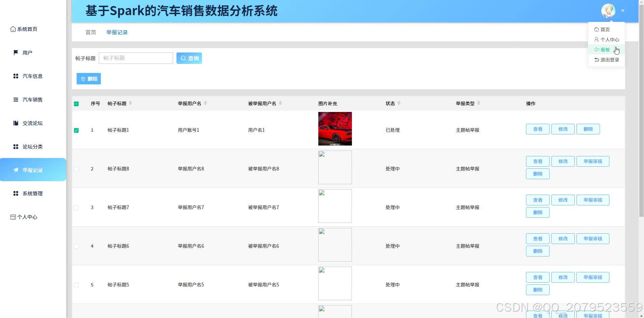Click 修改 for the 帖子标题1 row
This screenshot has width=644, height=318.
click(563, 129)
